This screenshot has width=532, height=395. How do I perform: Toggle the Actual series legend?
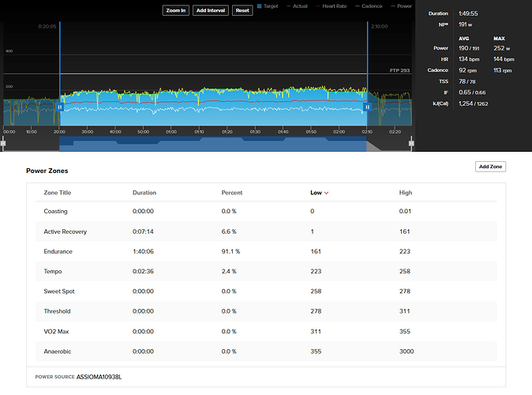pos(297,6)
